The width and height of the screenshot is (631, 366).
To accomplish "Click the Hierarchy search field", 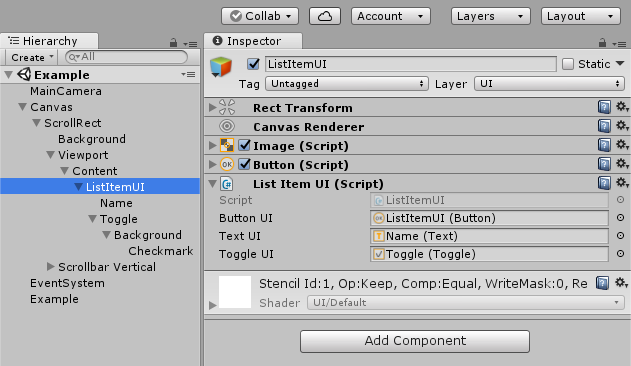I will pyautogui.click(x=126, y=57).
